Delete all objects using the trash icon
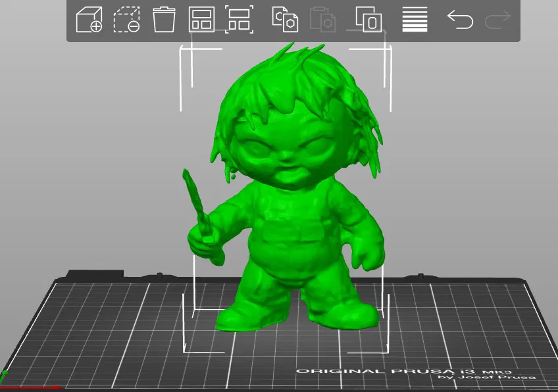Screen dimensions: 558x392 (x=164, y=20)
